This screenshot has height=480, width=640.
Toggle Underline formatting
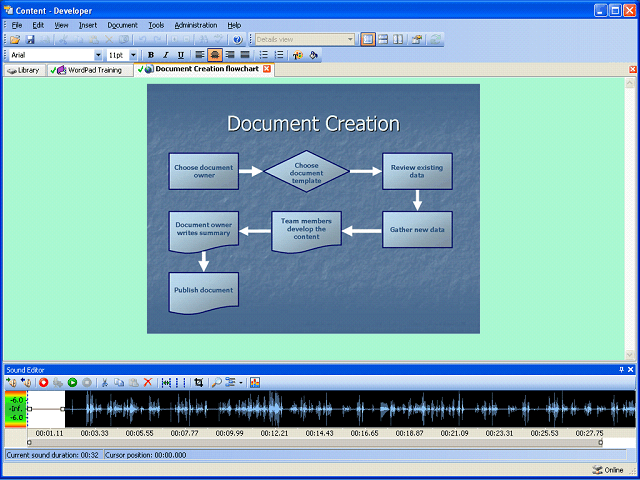(x=180, y=55)
